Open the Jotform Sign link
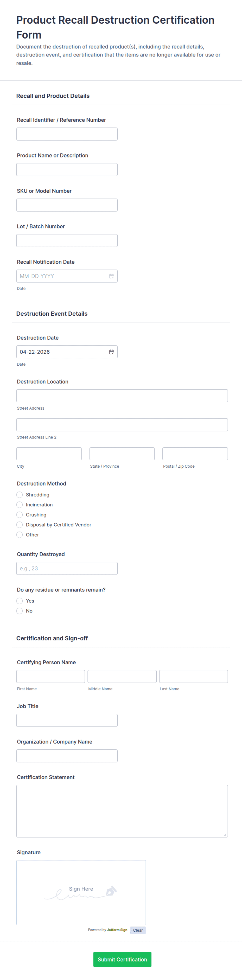 (117, 930)
